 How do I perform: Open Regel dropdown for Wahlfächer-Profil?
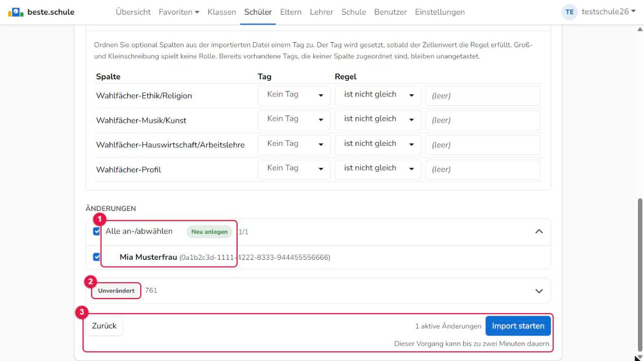click(x=378, y=170)
